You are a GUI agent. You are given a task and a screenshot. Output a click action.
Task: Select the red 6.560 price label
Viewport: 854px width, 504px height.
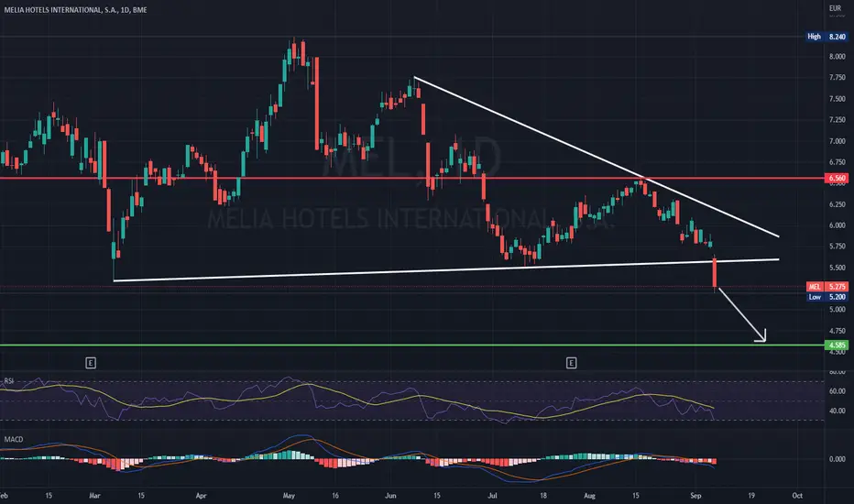(x=838, y=178)
